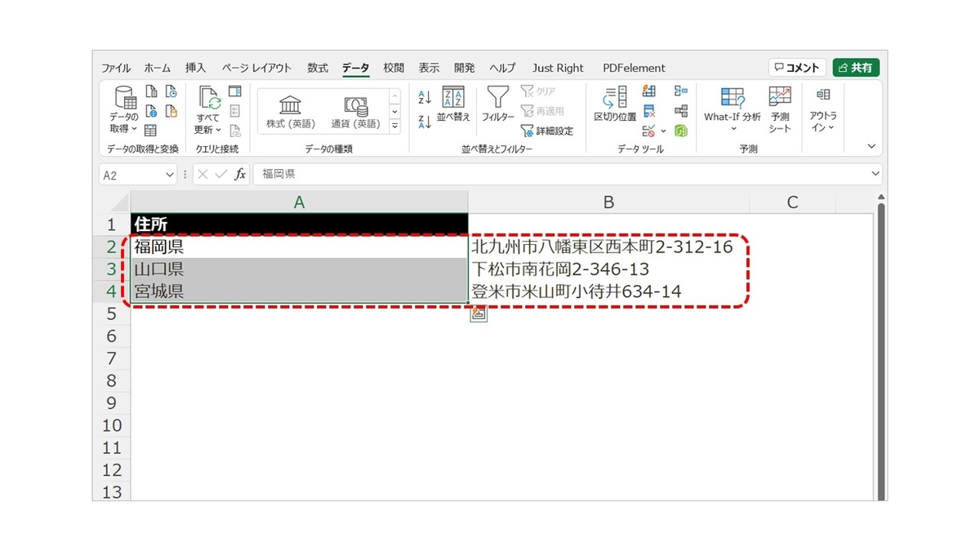Toggle the フィルター funnel button
The image size is (980, 551).
498,104
